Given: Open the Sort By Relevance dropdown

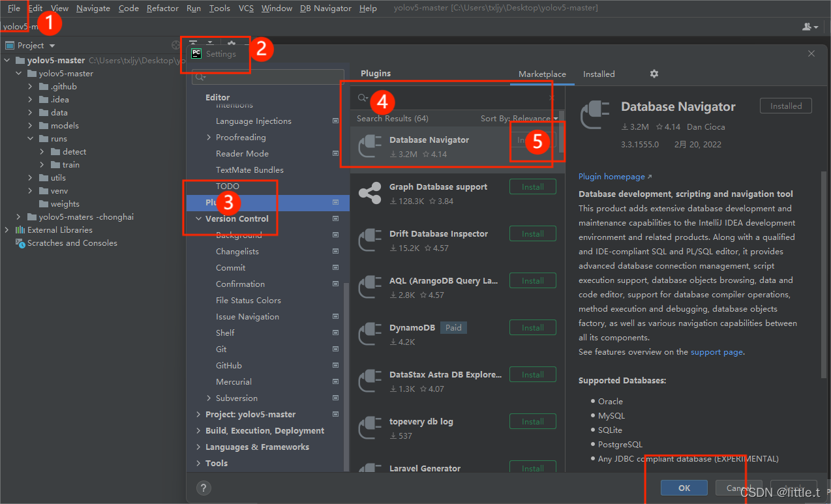Looking at the screenshot, I should (519, 119).
